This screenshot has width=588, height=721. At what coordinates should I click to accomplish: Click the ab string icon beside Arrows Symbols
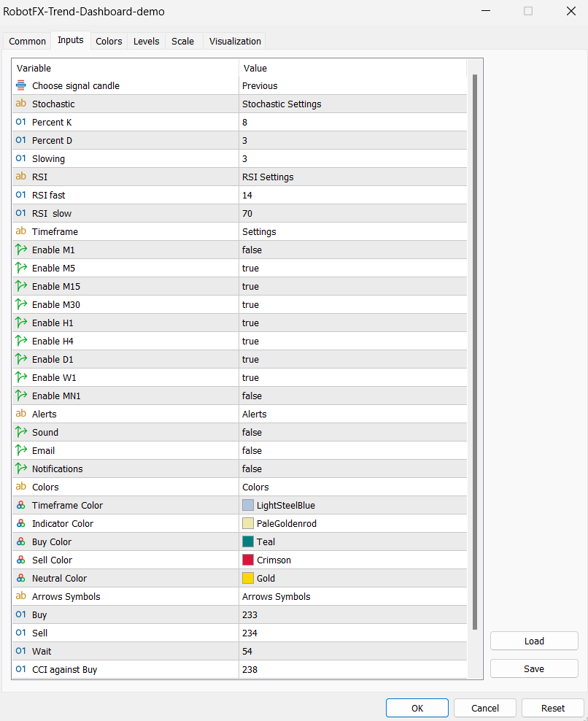click(20, 596)
